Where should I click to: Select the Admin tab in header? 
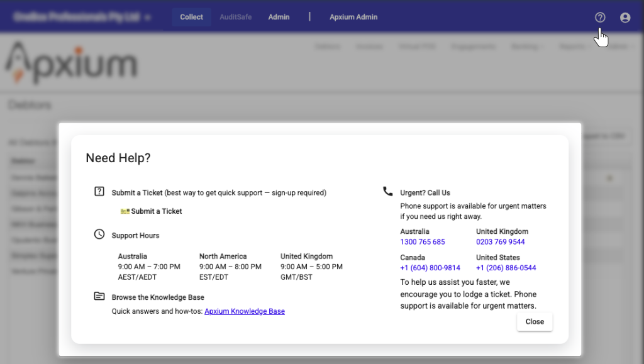pos(279,17)
